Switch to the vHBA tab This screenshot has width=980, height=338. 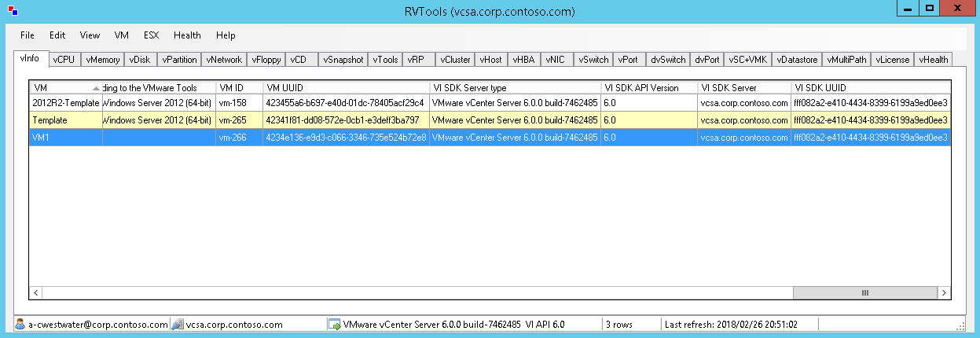pyautogui.click(x=524, y=60)
